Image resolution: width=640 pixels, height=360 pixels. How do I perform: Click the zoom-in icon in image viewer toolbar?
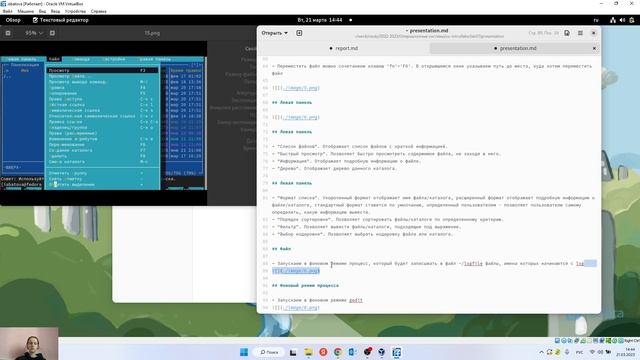(52, 33)
